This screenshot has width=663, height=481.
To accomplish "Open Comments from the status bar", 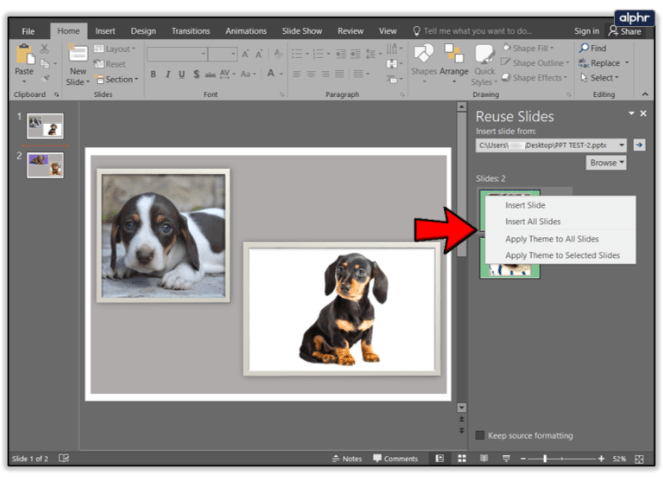I will pos(396,458).
